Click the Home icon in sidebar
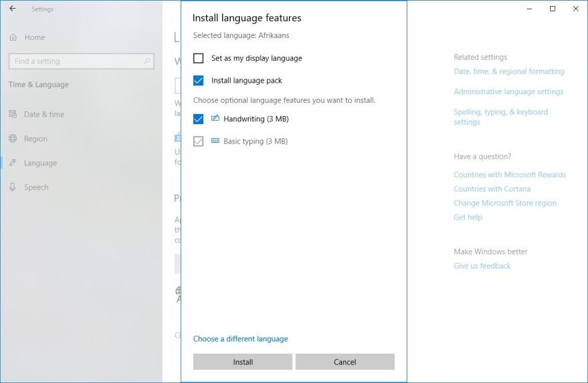The height and width of the screenshot is (383, 588). pos(13,37)
